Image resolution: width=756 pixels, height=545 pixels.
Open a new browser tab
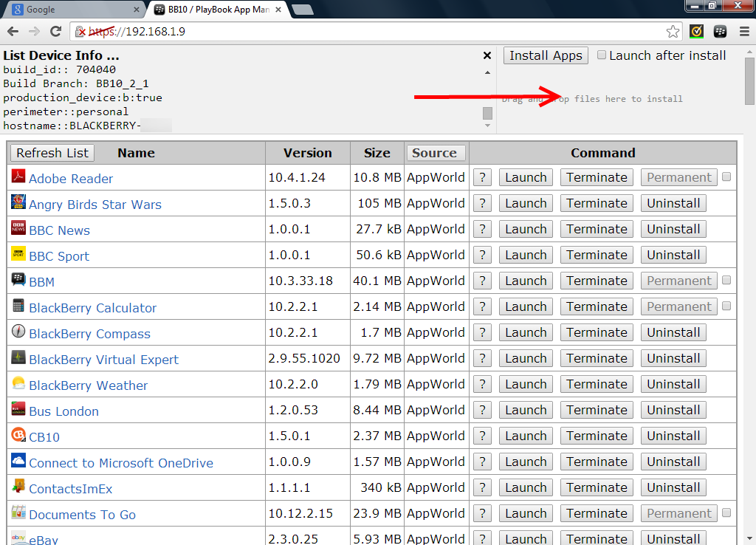pos(303,10)
